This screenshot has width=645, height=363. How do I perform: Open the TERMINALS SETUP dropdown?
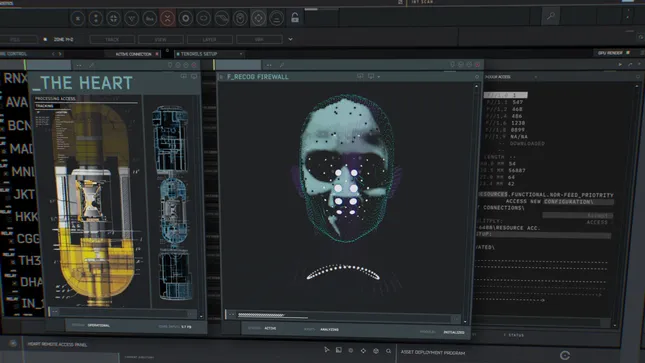(241, 54)
